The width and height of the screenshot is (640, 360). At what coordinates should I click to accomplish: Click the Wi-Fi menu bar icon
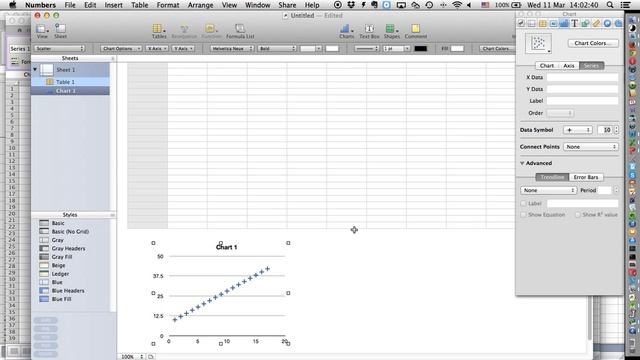[x=457, y=5]
